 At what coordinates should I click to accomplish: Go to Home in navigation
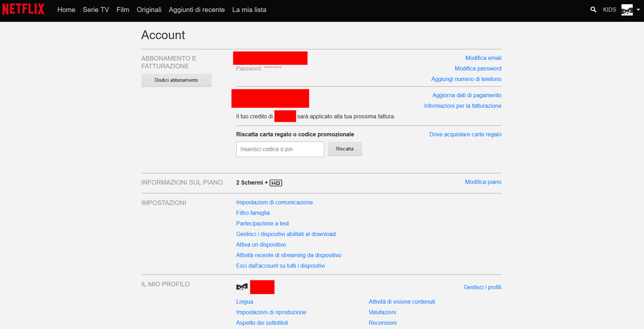[x=66, y=10]
